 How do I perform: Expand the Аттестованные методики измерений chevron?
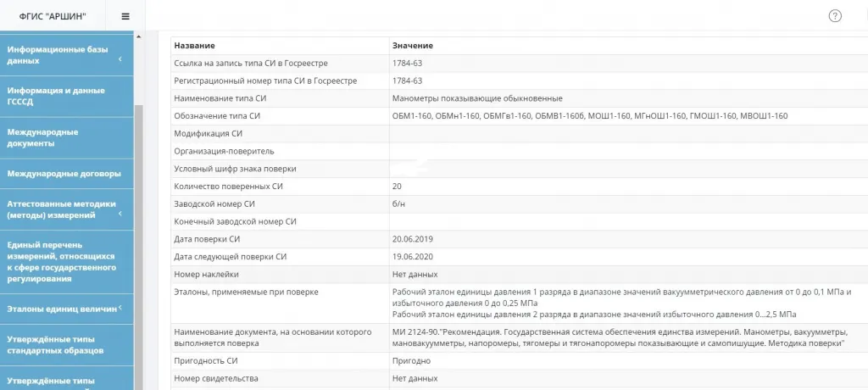120,214
